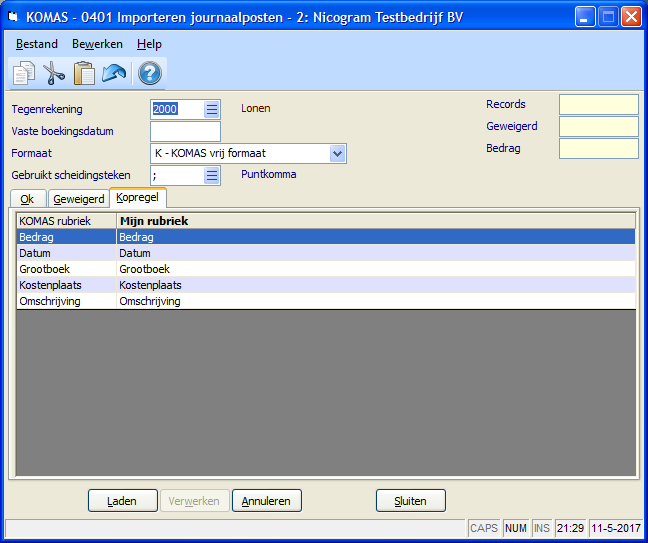The height and width of the screenshot is (543, 648).
Task: Open the Help menu
Action: 149,44
